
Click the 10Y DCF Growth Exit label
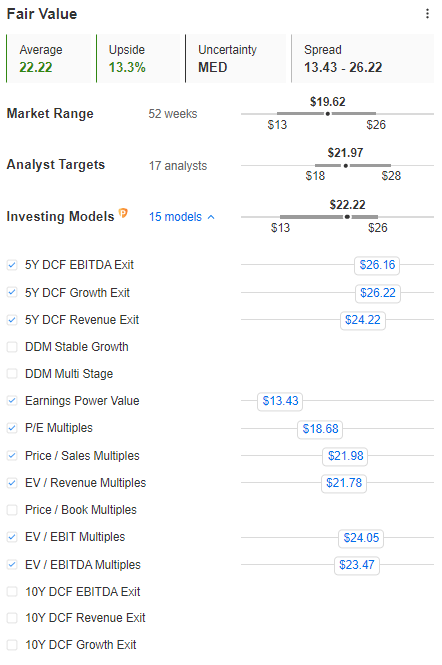(x=81, y=645)
